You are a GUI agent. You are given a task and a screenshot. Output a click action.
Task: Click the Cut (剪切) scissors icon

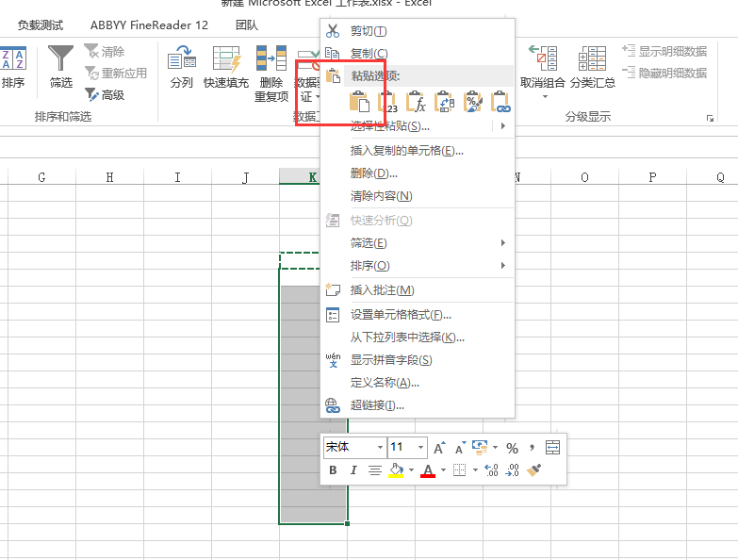pyautogui.click(x=333, y=31)
